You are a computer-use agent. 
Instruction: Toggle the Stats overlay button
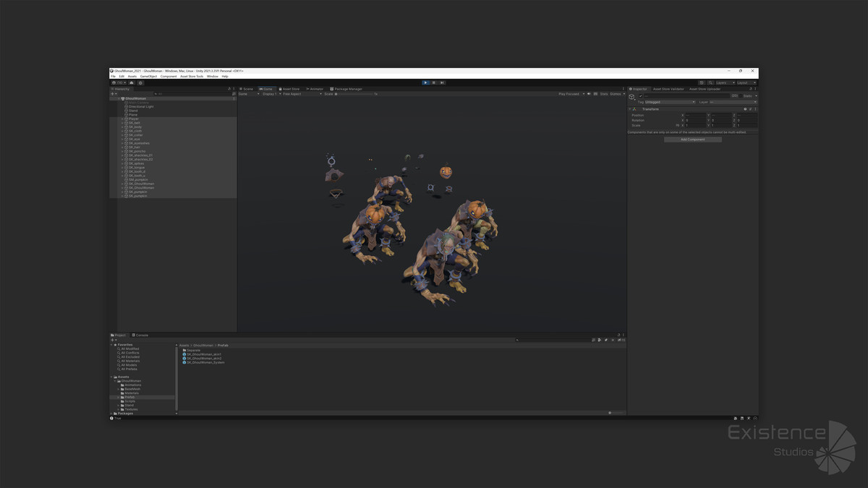604,94
